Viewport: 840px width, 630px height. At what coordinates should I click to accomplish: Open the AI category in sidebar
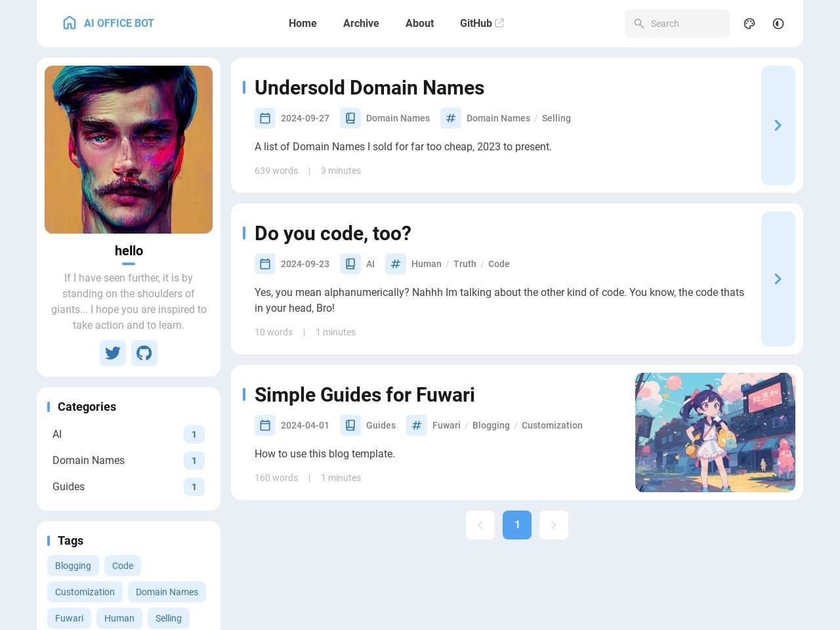129,434
